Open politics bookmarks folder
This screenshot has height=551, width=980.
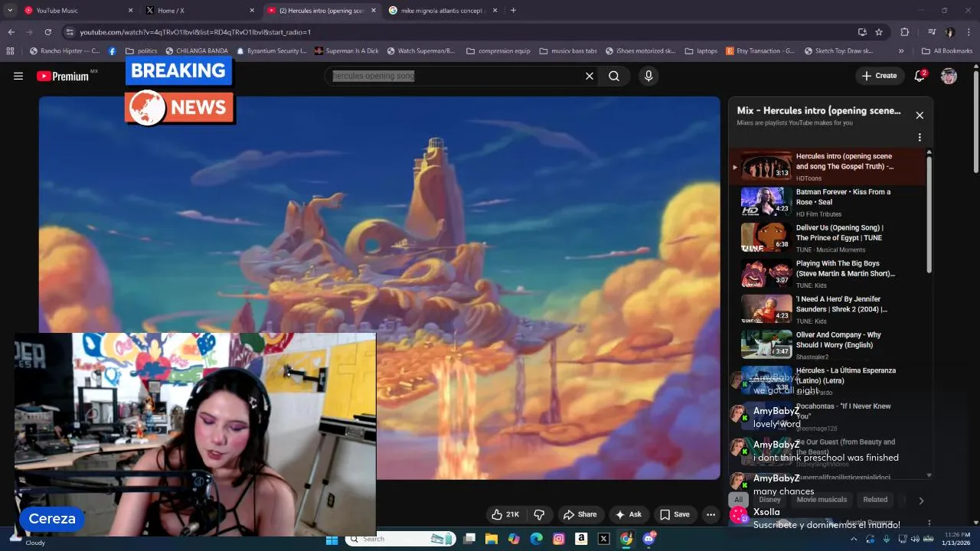pos(142,51)
